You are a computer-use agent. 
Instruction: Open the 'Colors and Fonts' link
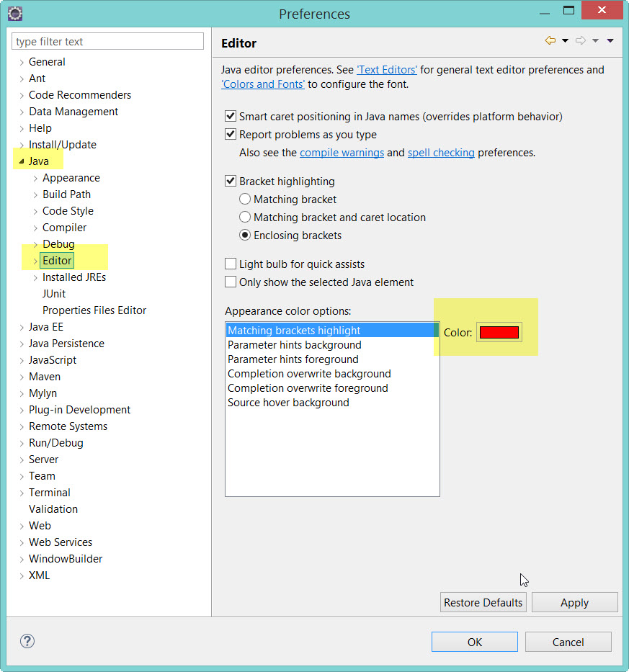click(263, 84)
